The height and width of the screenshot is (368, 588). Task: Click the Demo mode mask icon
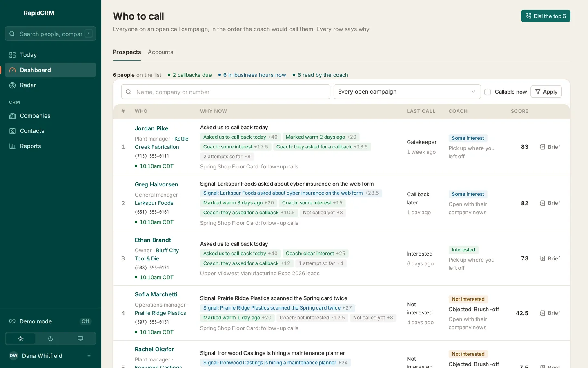(x=12, y=321)
